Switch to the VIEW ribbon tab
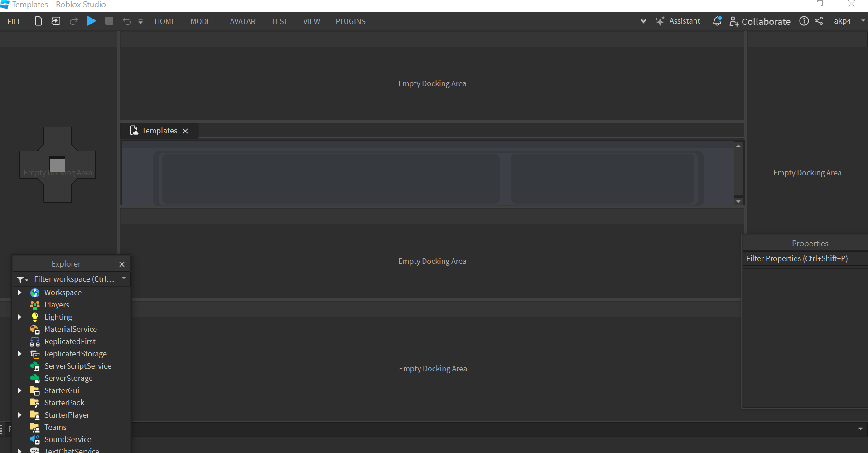This screenshot has height=453, width=868. point(312,21)
